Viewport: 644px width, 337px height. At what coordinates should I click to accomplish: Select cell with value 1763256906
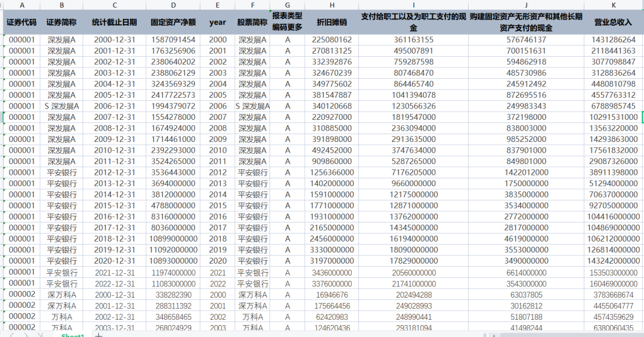point(173,51)
